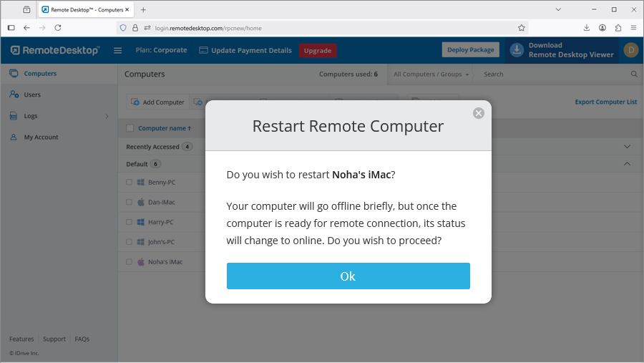This screenshot has width=644, height=363.
Task: Click the Export Computer List link
Action: point(605,102)
